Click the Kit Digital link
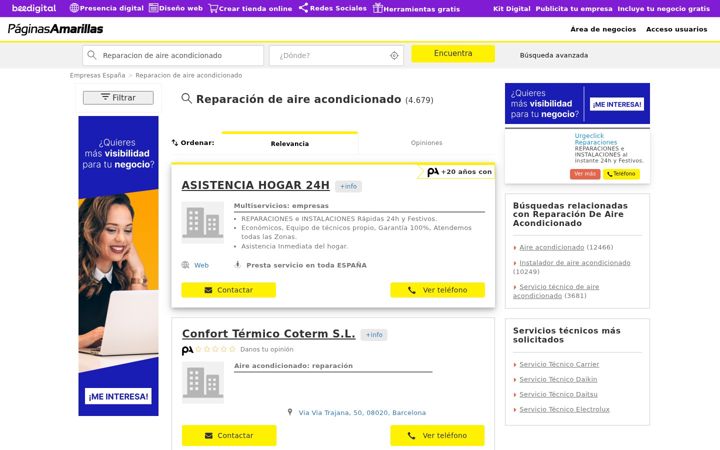 512,9
